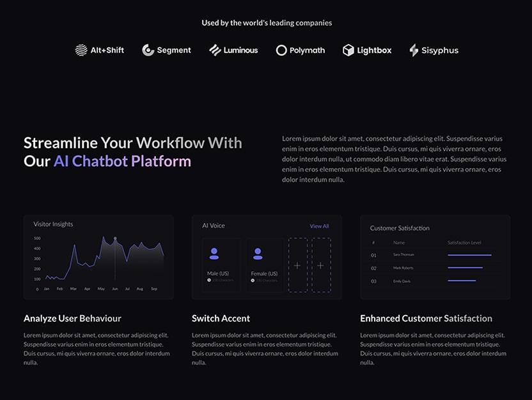This screenshot has width=532, height=400.
Task: Open View All in the AI Voice panel
Action: tap(320, 226)
